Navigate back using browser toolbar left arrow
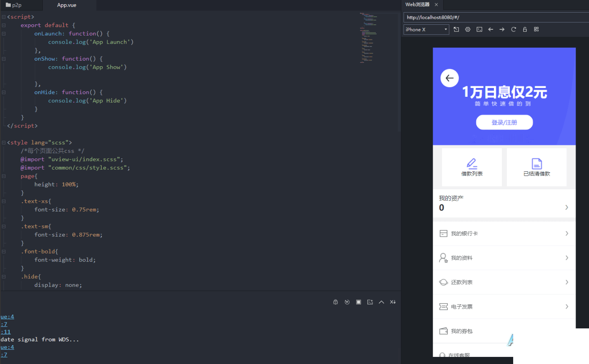This screenshot has width=589, height=364. point(491,29)
